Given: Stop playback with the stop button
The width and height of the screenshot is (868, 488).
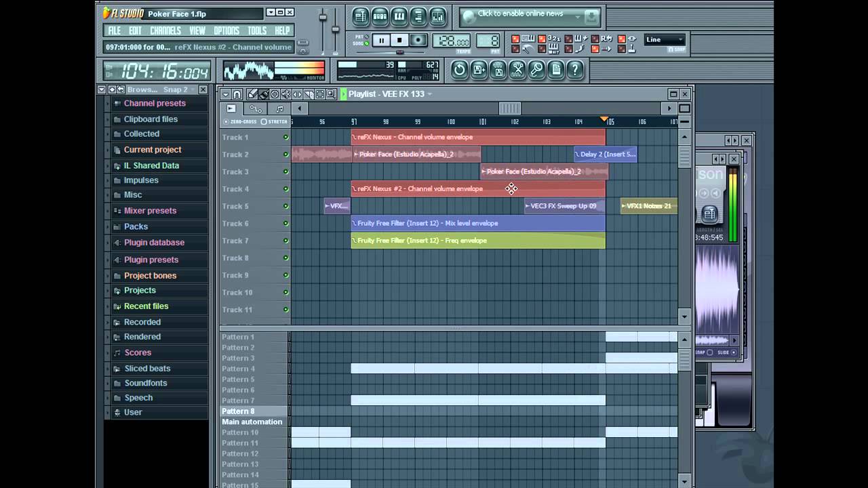Looking at the screenshot, I should pos(399,40).
